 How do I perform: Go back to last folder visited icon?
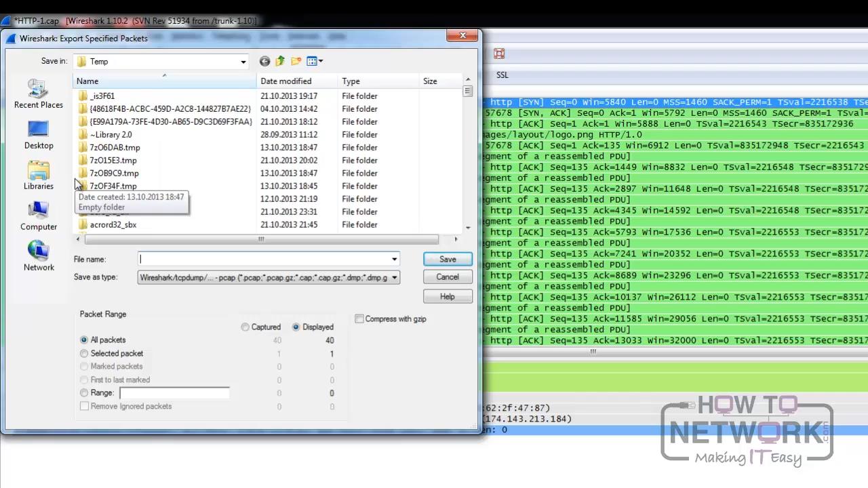click(264, 61)
